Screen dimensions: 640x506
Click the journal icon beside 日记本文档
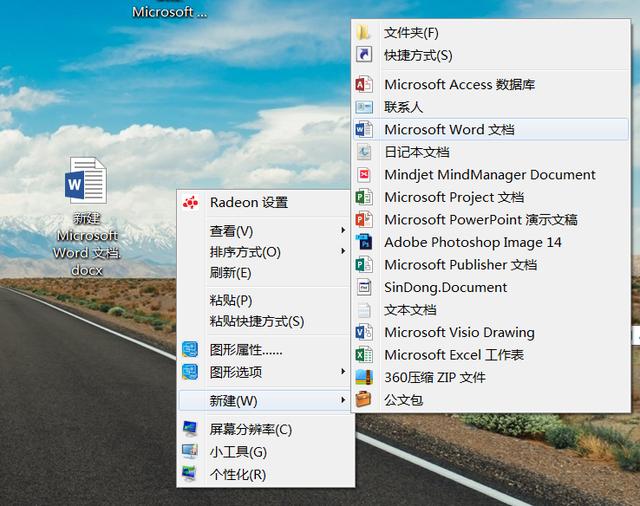pos(364,152)
